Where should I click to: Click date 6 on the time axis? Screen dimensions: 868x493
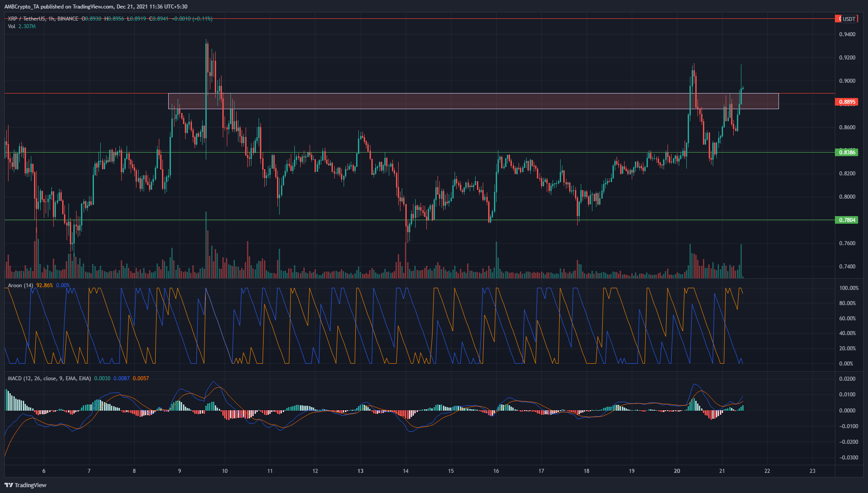pyautogui.click(x=44, y=471)
